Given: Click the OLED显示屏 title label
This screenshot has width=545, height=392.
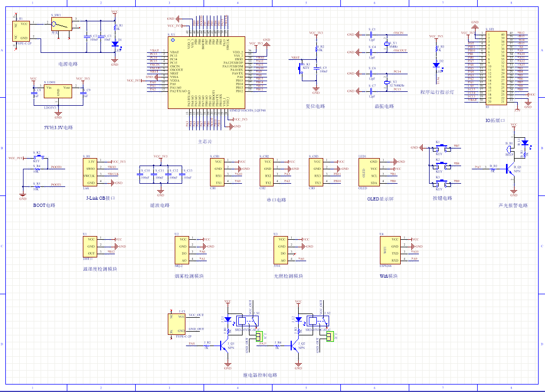Looking at the screenshot, I should [380, 199].
